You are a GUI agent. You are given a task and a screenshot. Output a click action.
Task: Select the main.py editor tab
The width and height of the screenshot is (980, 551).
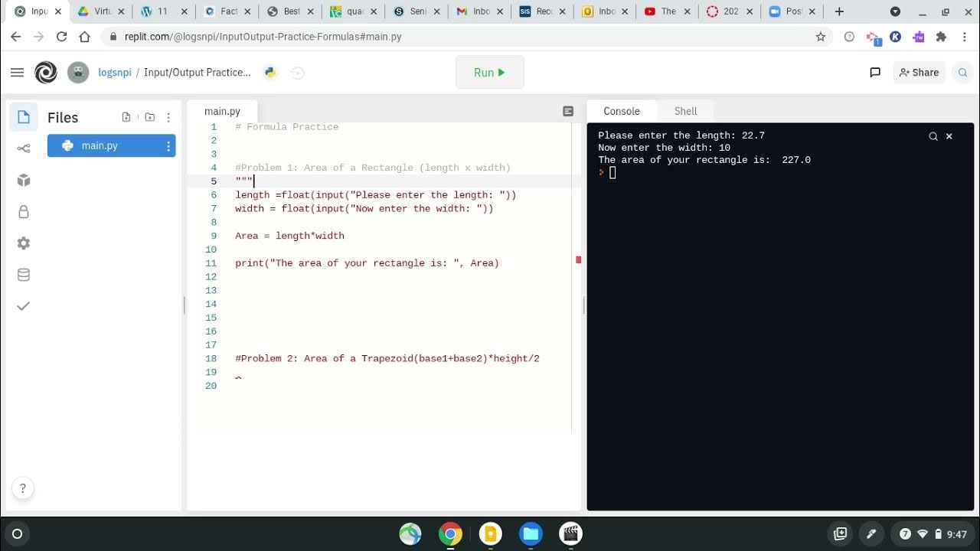pos(223,111)
